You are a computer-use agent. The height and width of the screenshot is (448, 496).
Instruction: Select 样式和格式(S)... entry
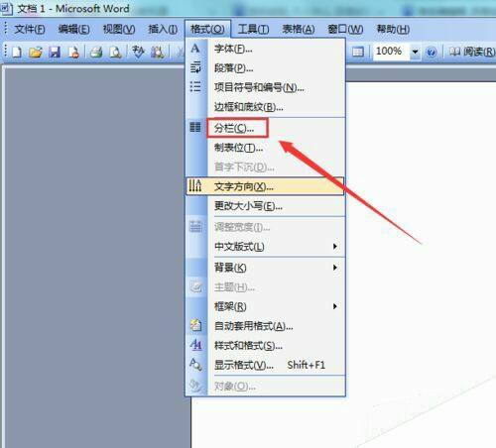coord(265,346)
